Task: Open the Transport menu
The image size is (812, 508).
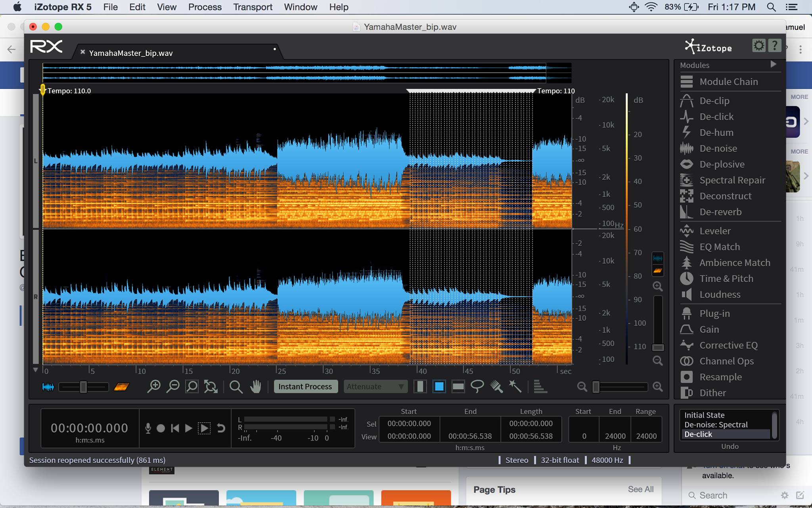Action: click(x=253, y=7)
